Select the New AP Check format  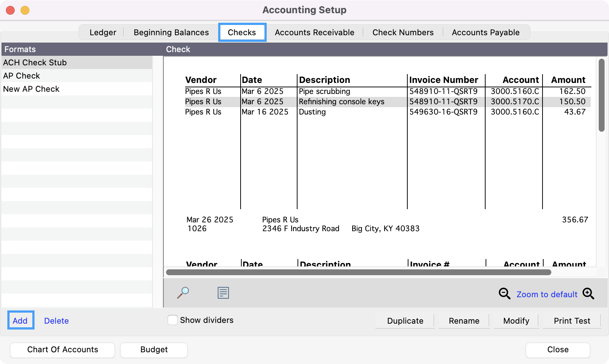(x=31, y=89)
